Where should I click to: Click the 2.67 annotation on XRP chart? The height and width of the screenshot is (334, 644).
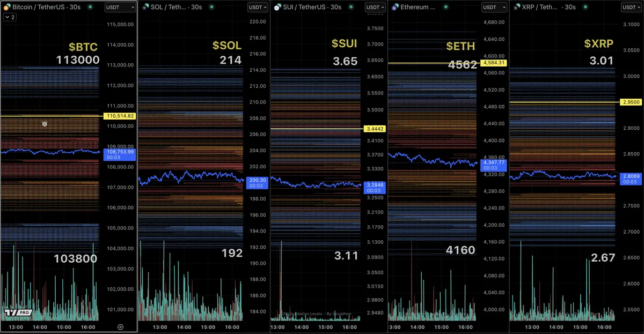[603, 258]
